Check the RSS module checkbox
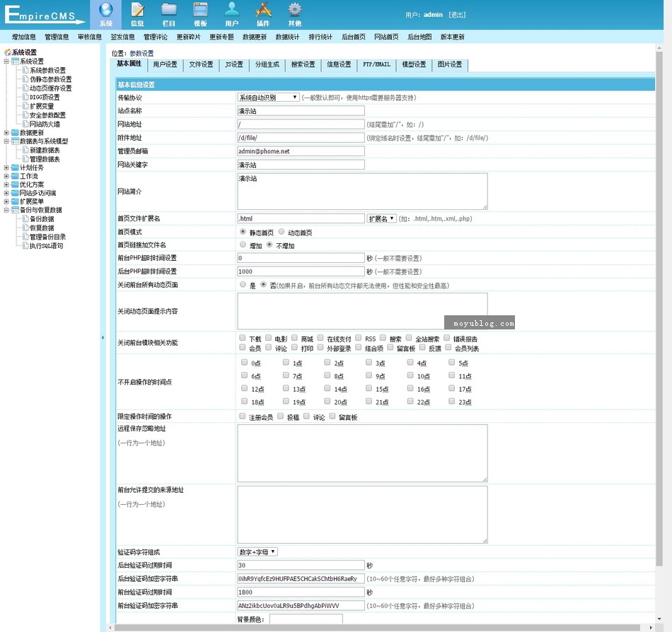This screenshot has height=632, width=672. [359, 338]
